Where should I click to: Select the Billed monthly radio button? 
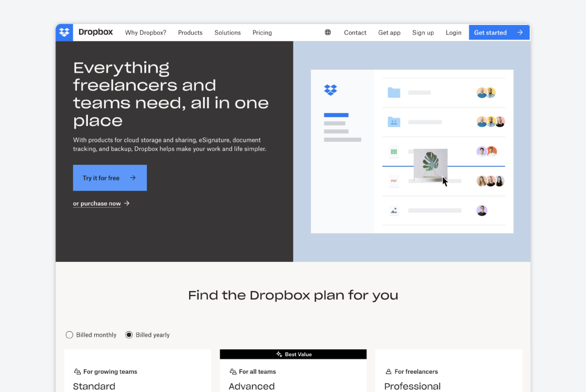(69, 335)
